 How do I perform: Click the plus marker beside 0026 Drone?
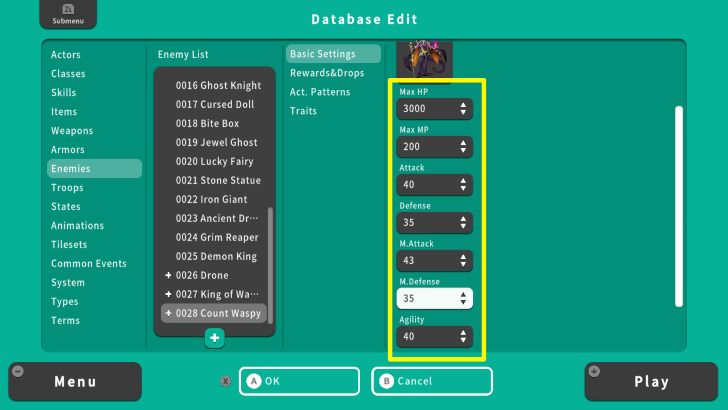(168, 275)
